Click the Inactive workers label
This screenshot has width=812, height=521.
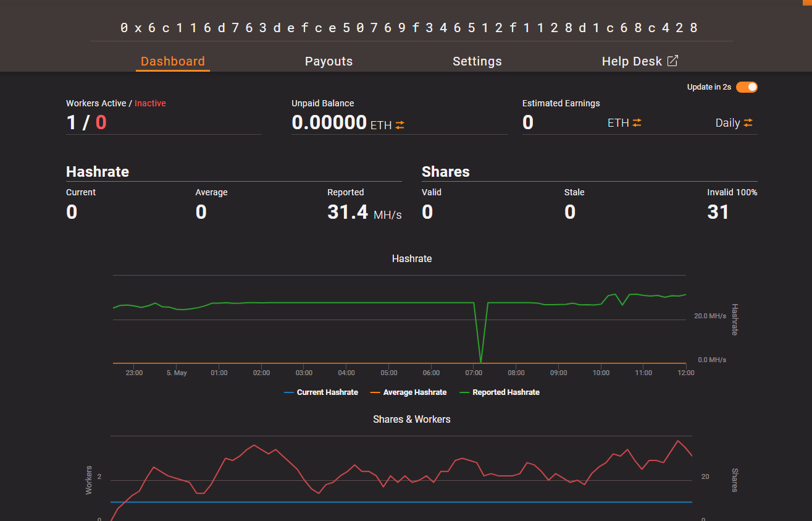(150, 103)
